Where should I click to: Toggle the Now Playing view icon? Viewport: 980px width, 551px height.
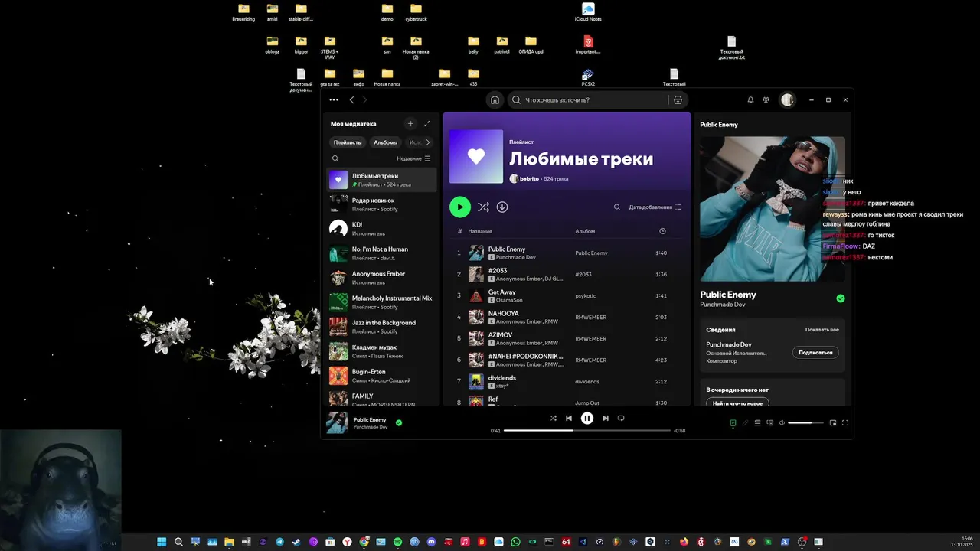point(733,423)
